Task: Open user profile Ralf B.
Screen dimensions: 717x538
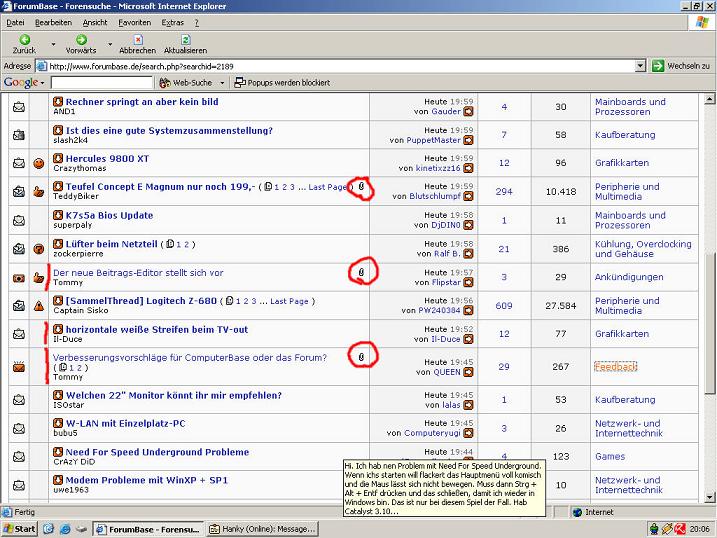Action: [x=449, y=254]
